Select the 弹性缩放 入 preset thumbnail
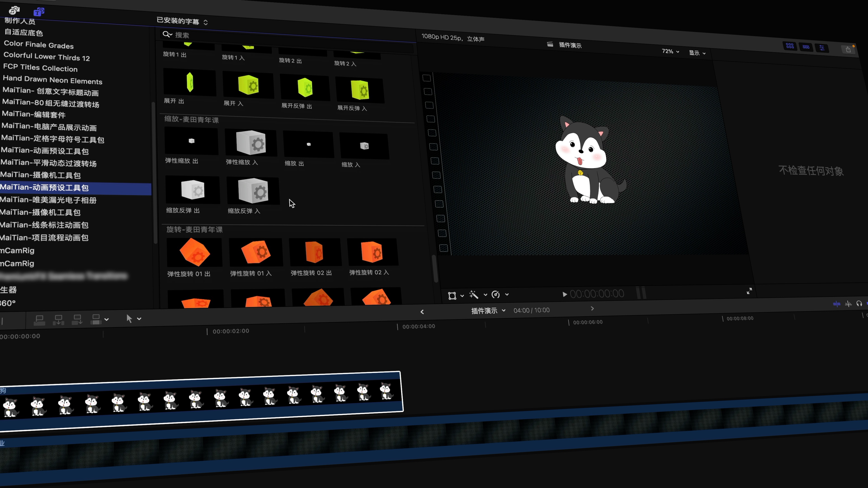Screen dimensions: 868x488 251,143
